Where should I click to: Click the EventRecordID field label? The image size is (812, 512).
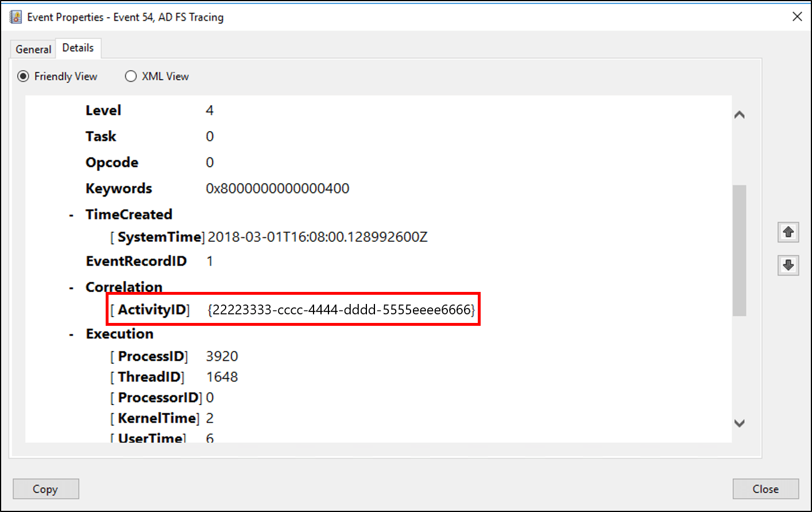pos(136,261)
